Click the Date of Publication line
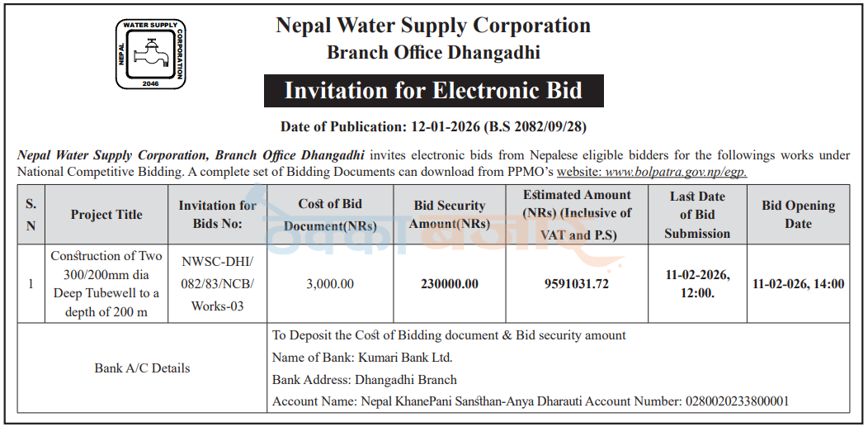Image resolution: width=868 pixels, height=427 pixels. click(x=433, y=127)
